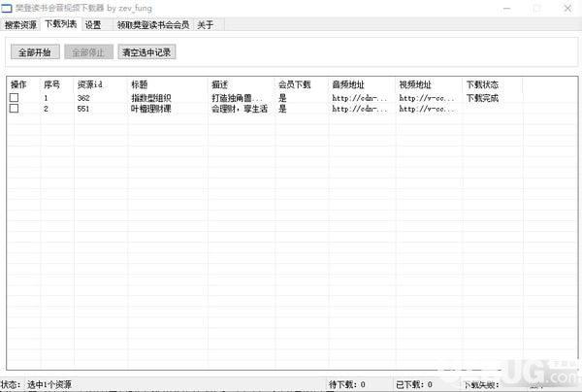Click the 选中1个资源 status text
This screenshot has width=582, height=392.
click(49, 384)
